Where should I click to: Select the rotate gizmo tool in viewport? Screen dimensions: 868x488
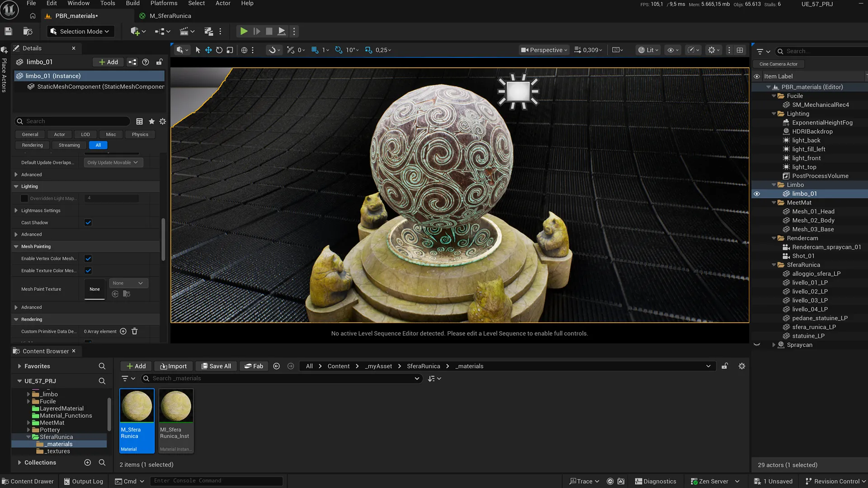[x=219, y=50]
